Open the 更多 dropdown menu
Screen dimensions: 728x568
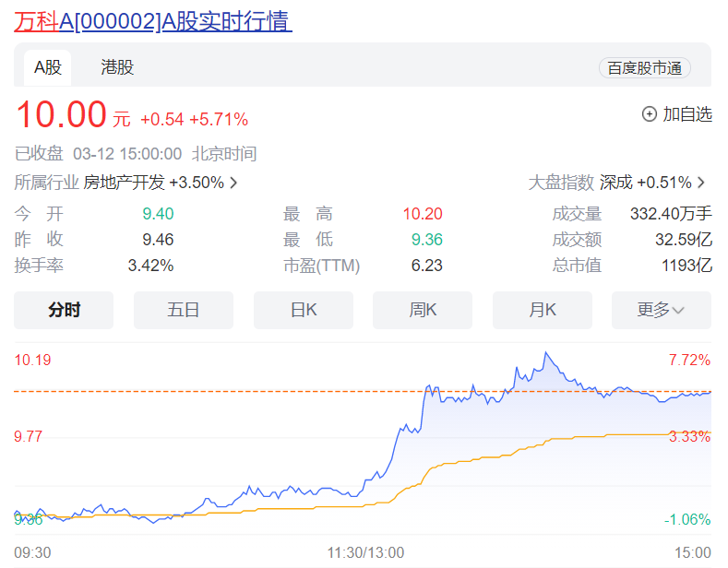pyautogui.click(x=661, y=310)
